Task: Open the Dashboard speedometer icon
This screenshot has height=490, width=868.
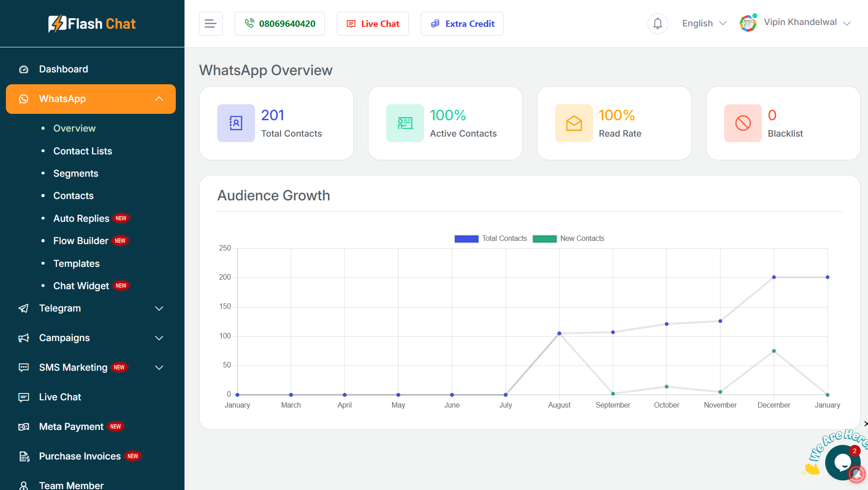Action: tap(24, 69)
